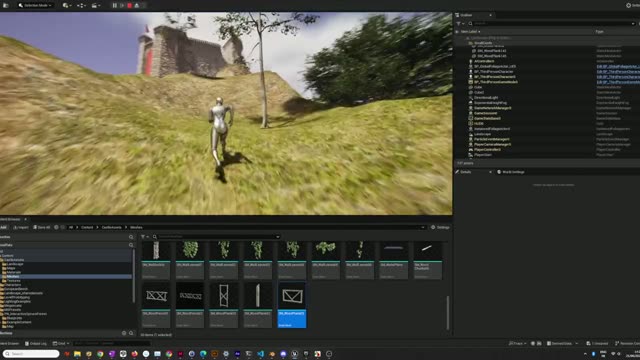The height and width of the screenshot is (360, 640).
Task: Click the eject button next to stop
Action: click(x=137, y=5)
